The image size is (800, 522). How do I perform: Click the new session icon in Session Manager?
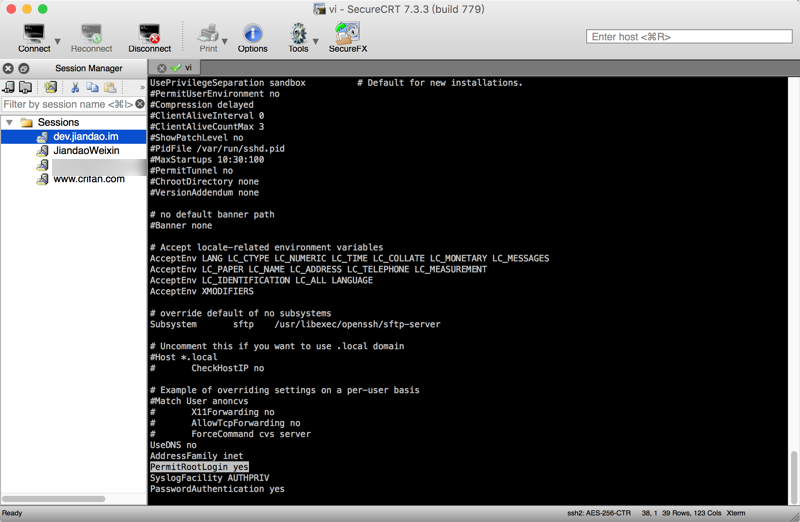pos(50,87)
